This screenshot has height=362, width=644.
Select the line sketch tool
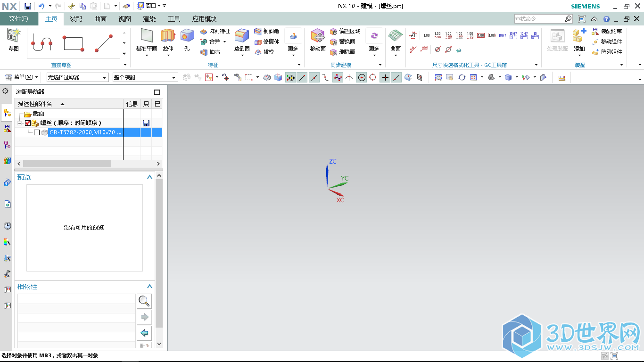[x=103, y=43]
